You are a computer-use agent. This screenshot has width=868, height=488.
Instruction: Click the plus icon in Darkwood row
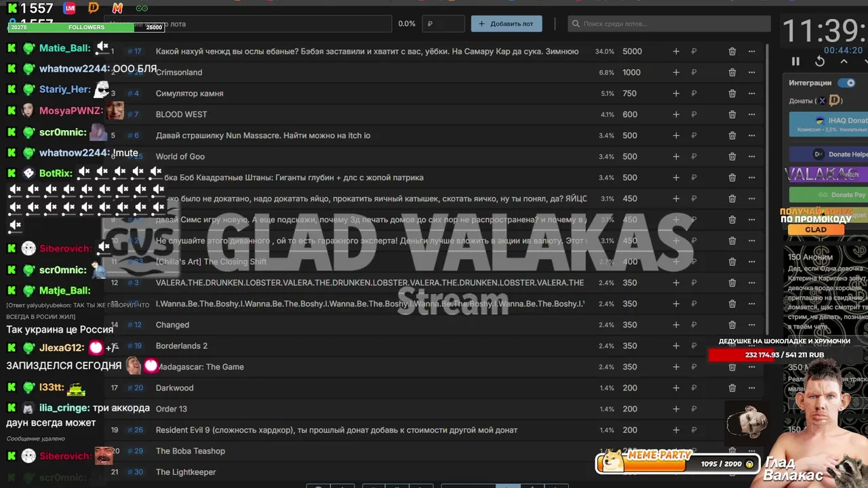676,388
